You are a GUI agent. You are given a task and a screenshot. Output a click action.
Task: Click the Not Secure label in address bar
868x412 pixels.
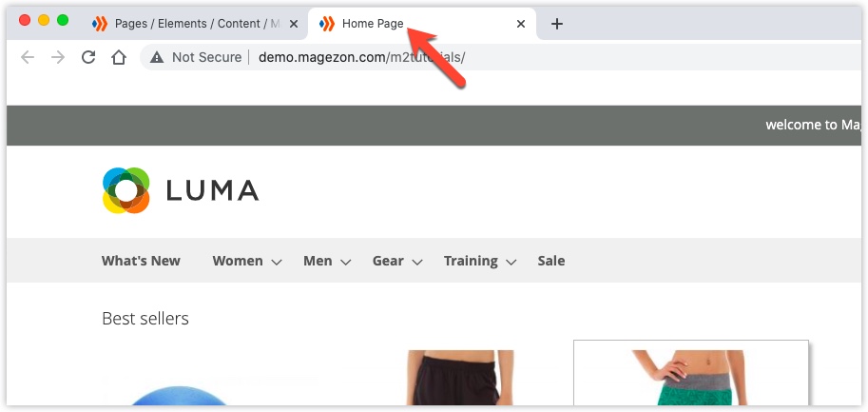(206, 57)
